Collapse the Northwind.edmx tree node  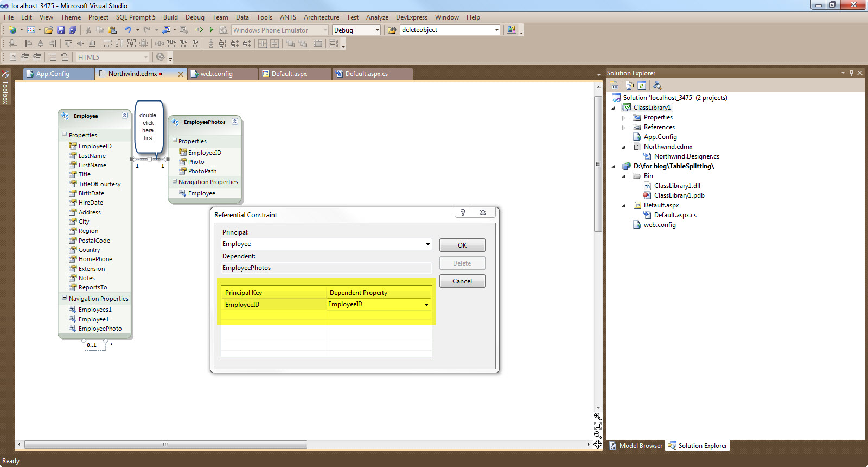(x=624, y=147)
